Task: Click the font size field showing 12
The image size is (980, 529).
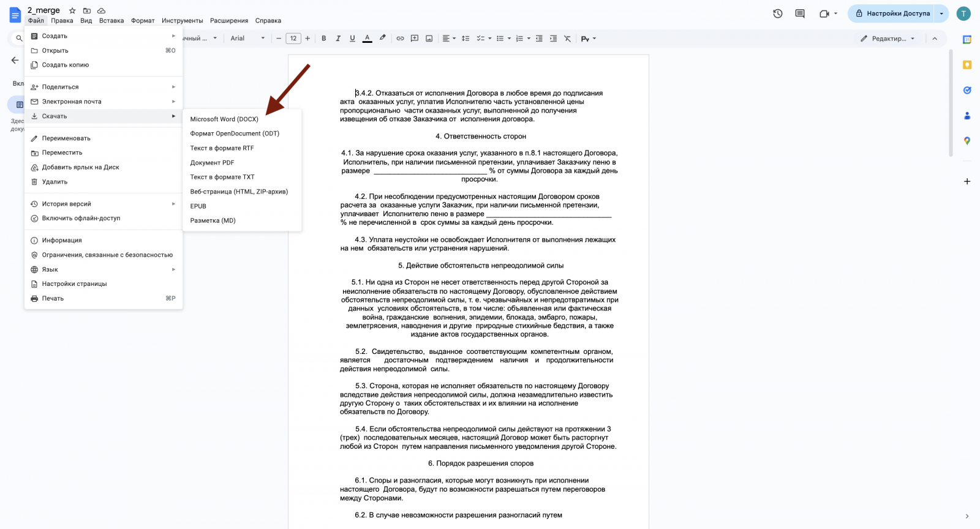Action: 293,39
